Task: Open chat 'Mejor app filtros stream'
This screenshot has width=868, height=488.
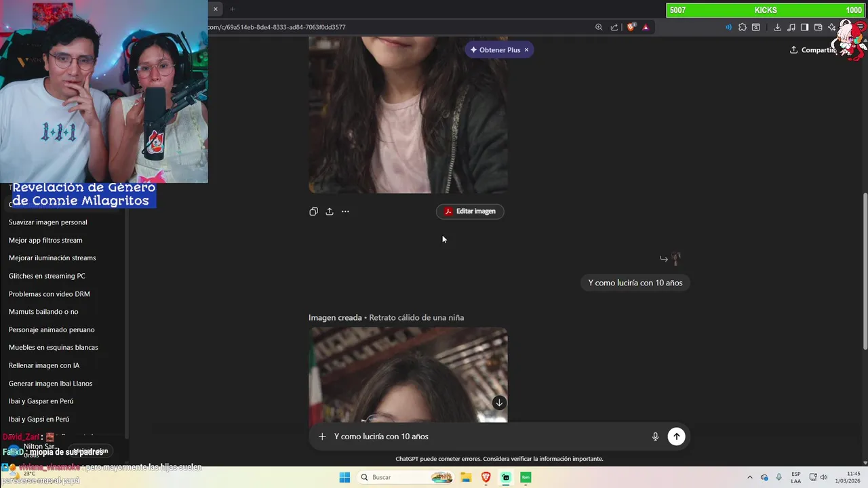Action: coord(45,240)
